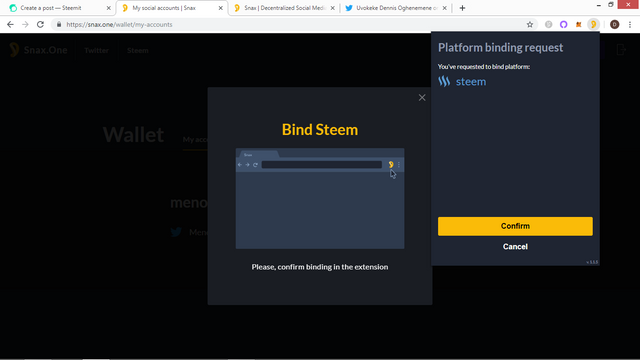The width and height of the screenshot is (640, 360).
Task: Open the Steem nav item on Snax.One
Action: pos(138,50)
